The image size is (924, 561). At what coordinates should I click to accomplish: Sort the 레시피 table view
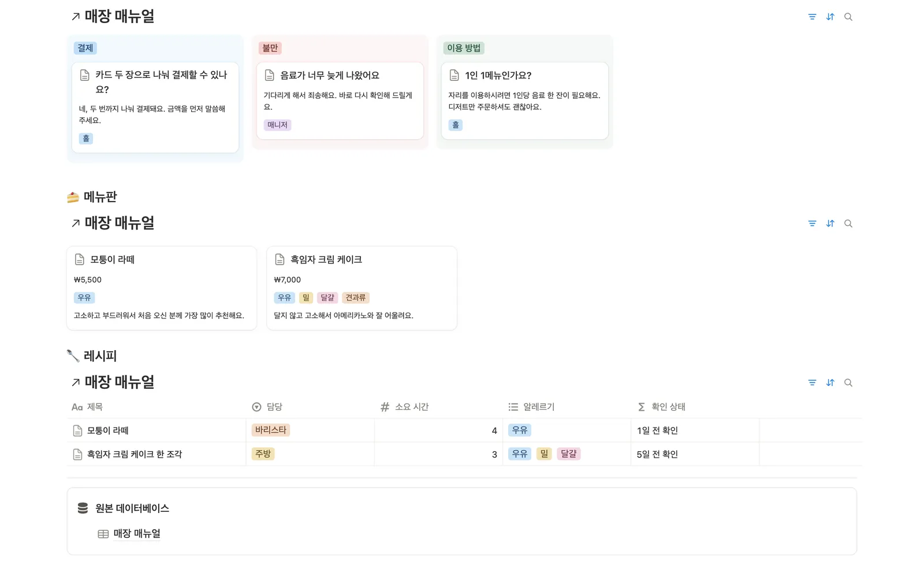(830, 382)
